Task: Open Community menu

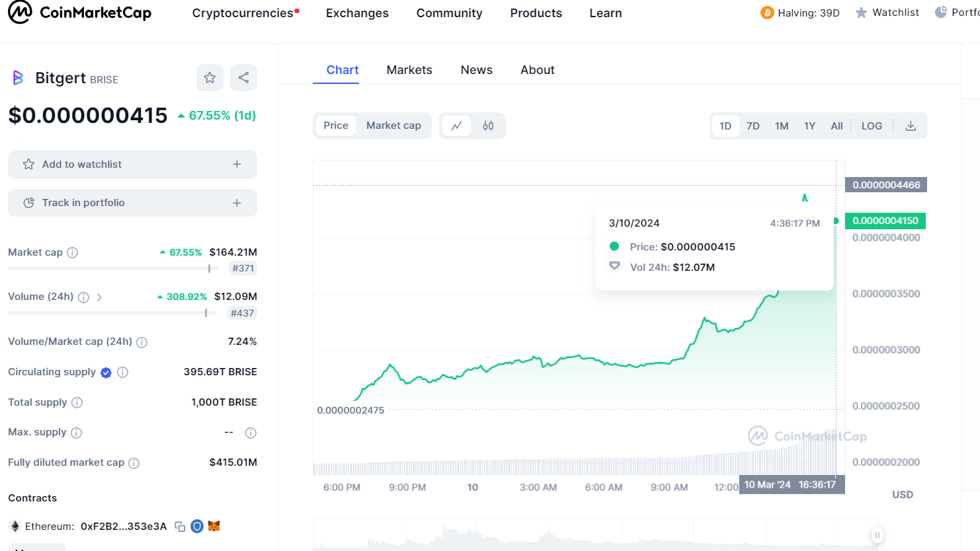Action: point(450,13)
